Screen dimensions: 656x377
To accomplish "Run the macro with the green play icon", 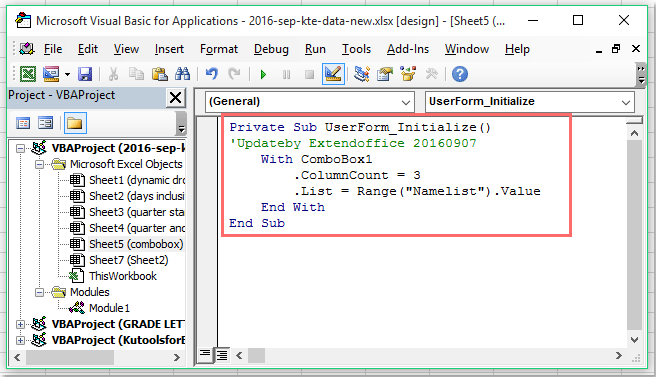I will (263, 75).
